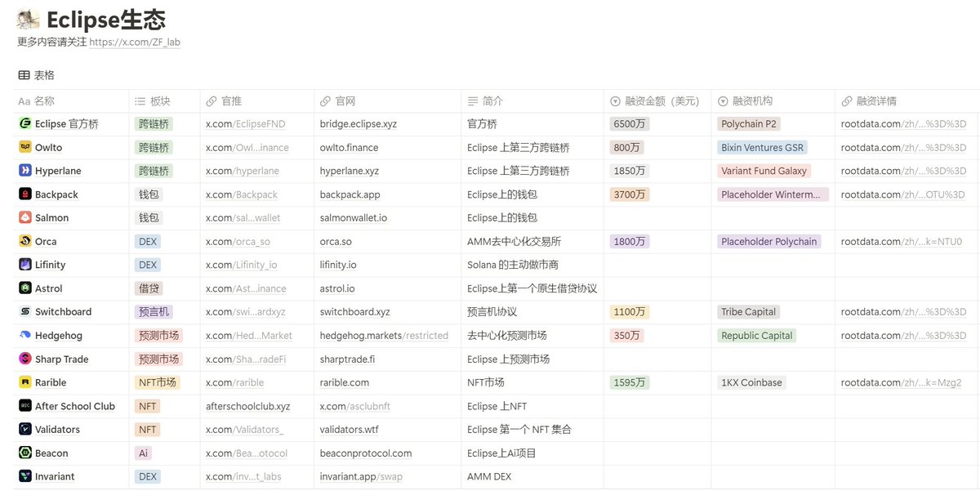Viewport: 980px width, 491px height.
Task: Open the 板块 column header menu
Action: click(154, 100)
